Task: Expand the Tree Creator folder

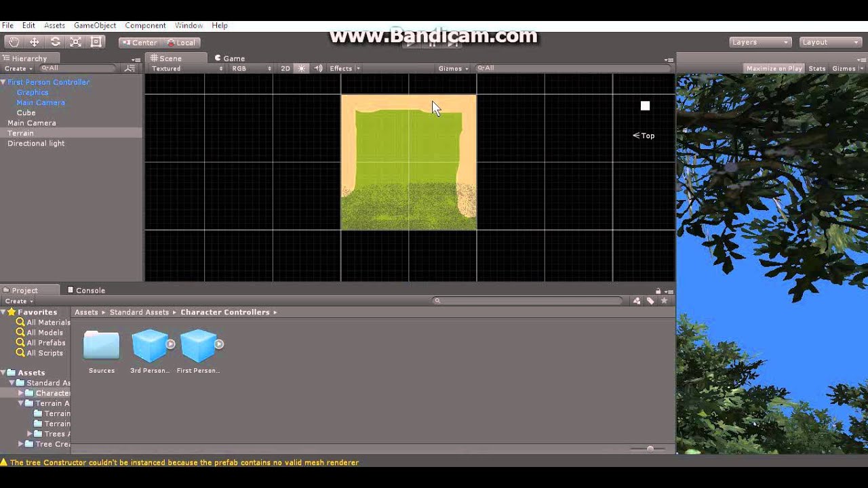Action: pyautogui.click(x=21, y=444)
